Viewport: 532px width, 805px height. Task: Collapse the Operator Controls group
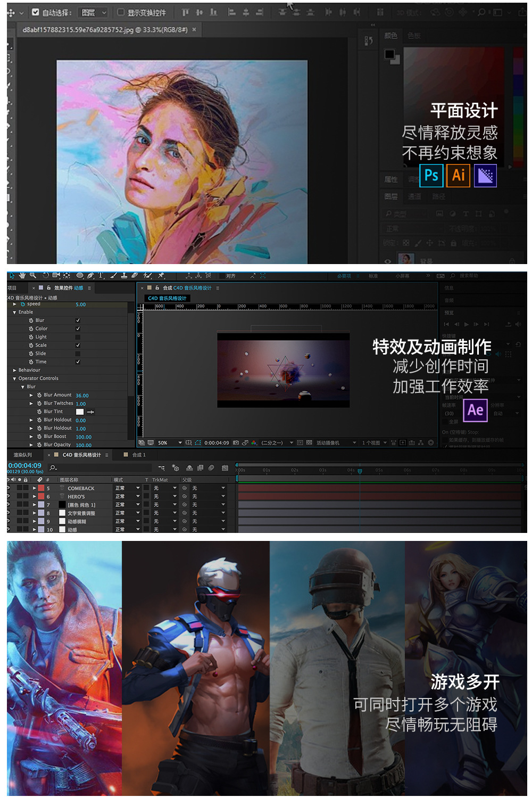pos(14,379)
